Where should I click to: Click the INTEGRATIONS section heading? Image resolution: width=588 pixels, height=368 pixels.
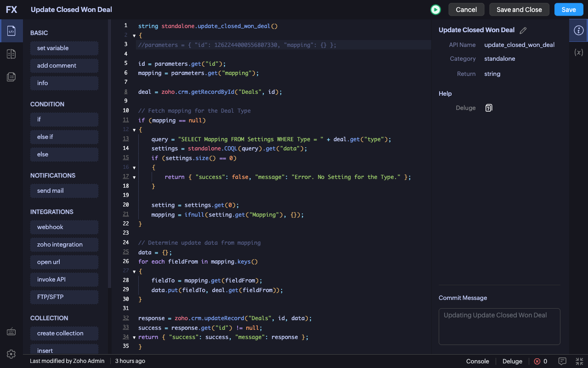52,212
